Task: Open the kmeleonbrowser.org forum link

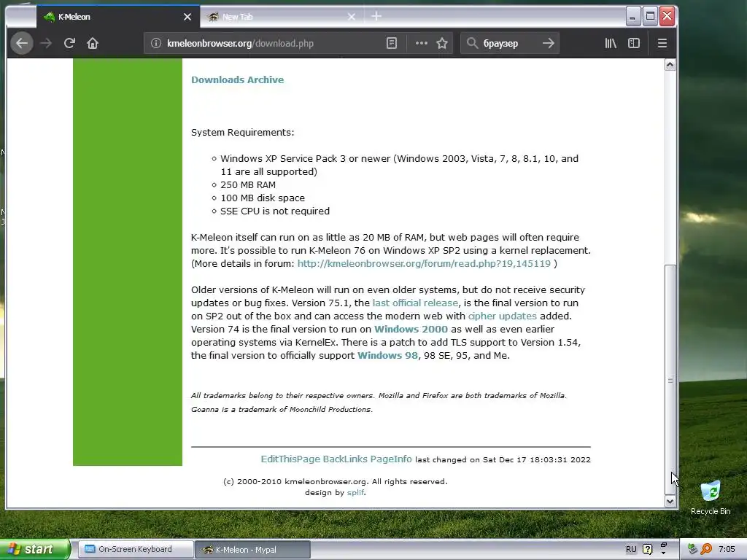Action: tap(424, 263)
